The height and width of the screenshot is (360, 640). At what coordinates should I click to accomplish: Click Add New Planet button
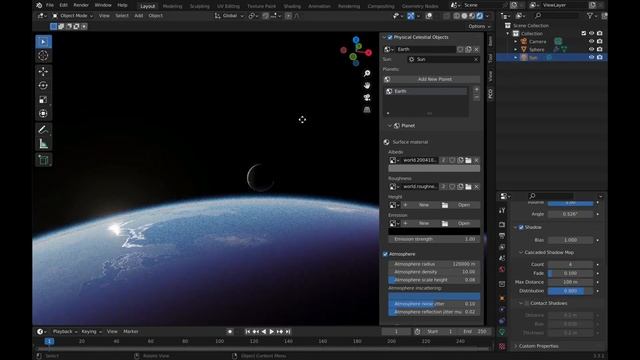click(x=435, y=79)
